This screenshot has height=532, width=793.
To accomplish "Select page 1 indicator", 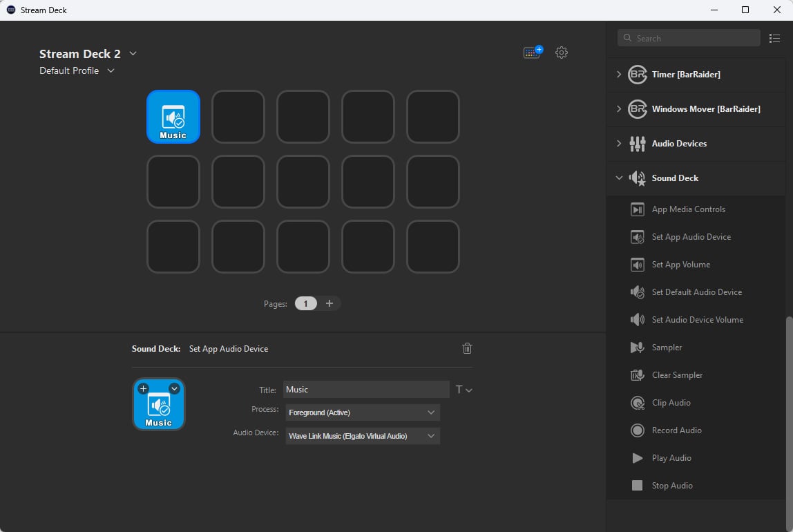I will (306, 303).
